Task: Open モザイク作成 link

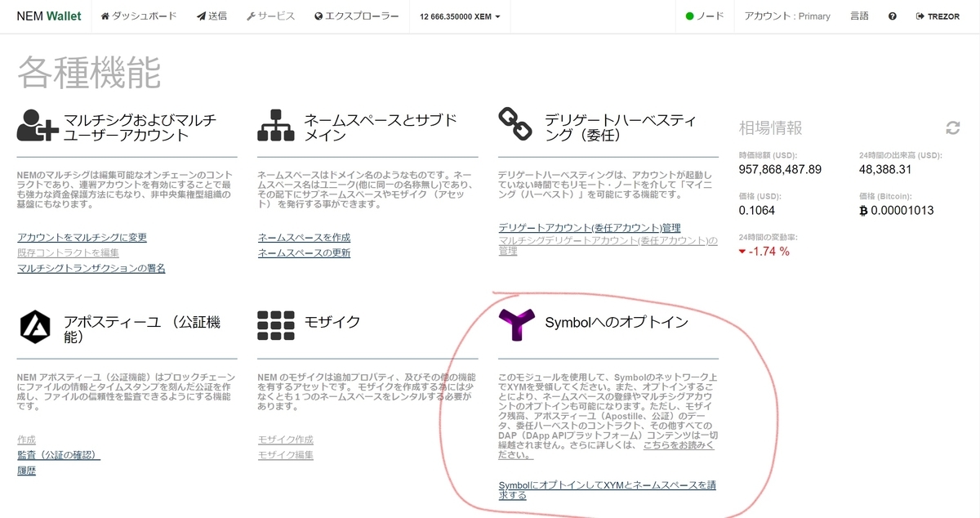Action: tap(286, 440)
